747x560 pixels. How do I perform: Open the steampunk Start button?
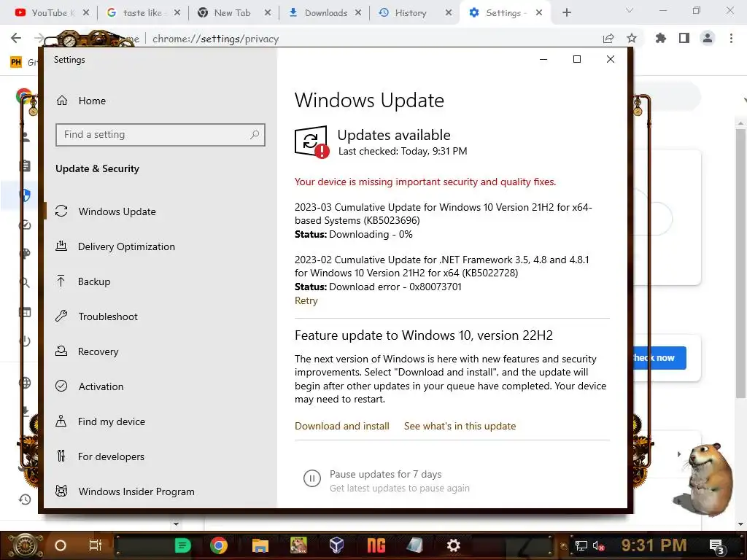click(24, 545)
